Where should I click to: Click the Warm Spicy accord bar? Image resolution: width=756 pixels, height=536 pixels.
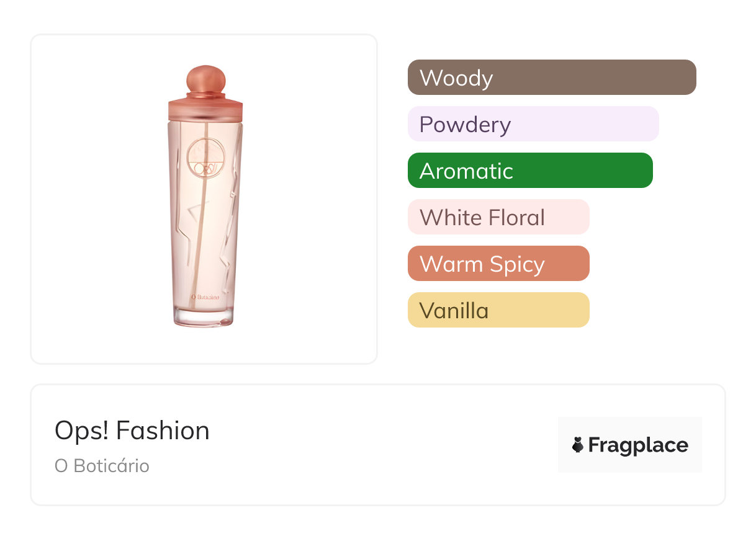point(498,264)
